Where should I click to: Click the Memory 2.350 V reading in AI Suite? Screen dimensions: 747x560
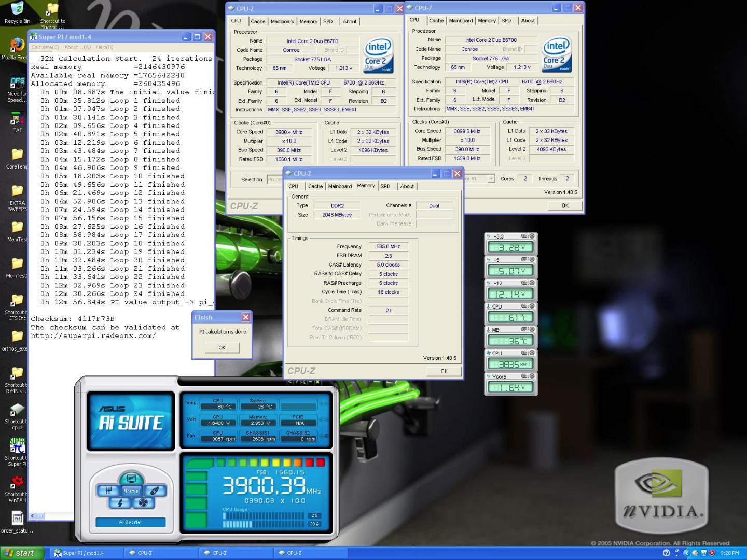click(x=258, y=420)
